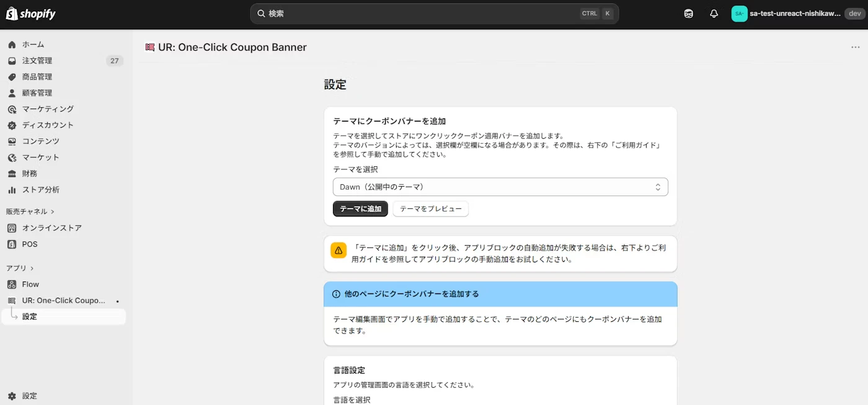Click the コンテンツ icon

[12, 141]
